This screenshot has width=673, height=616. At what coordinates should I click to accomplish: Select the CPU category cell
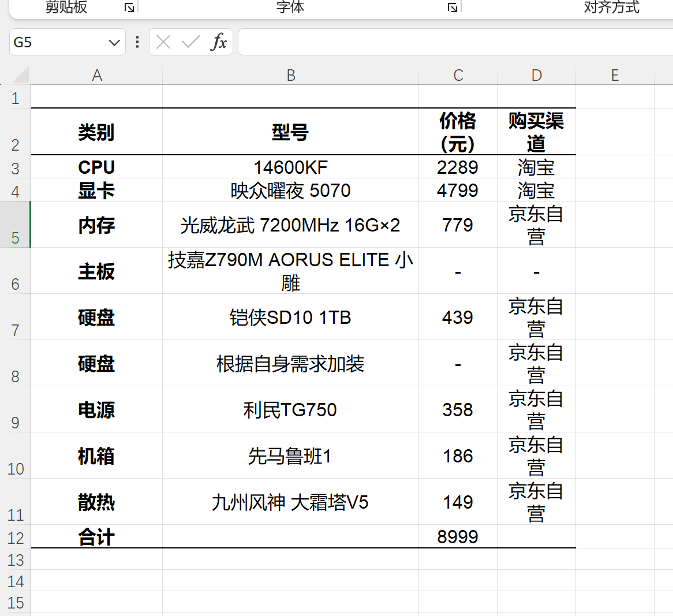point(97,166)
